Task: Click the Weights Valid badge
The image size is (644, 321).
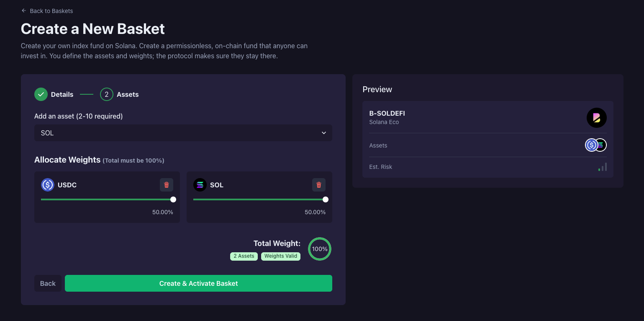Action: click(281, 256)
